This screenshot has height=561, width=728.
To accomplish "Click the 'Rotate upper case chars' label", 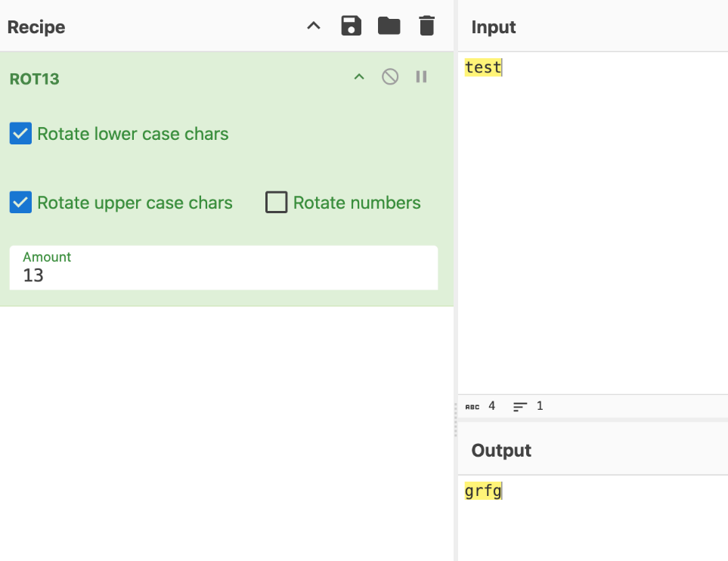I will tap(135, 203).
